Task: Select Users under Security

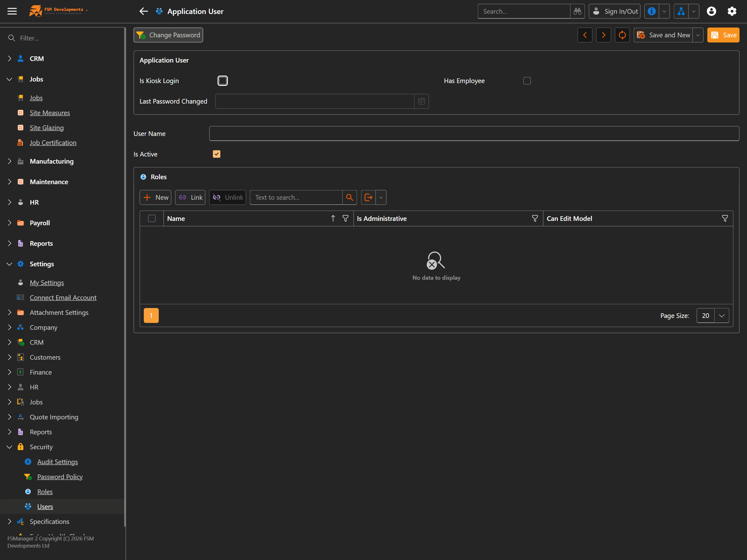Action: point(45,507)
